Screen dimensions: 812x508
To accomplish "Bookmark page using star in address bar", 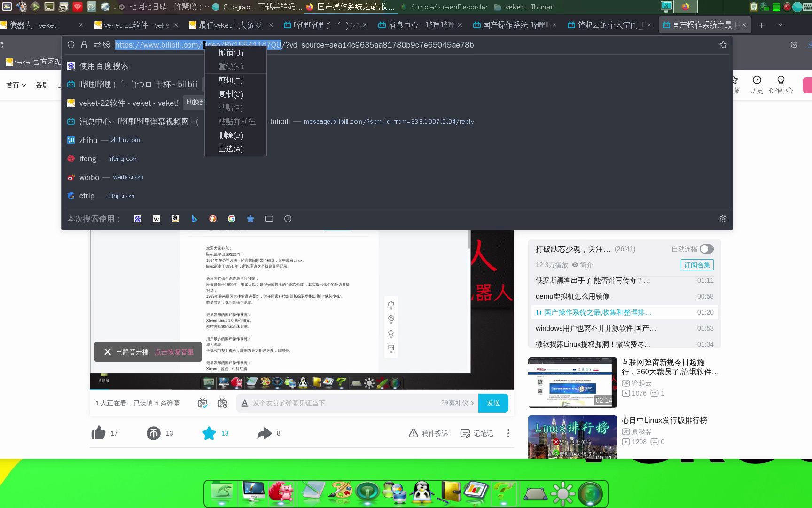I will (723, 45).
